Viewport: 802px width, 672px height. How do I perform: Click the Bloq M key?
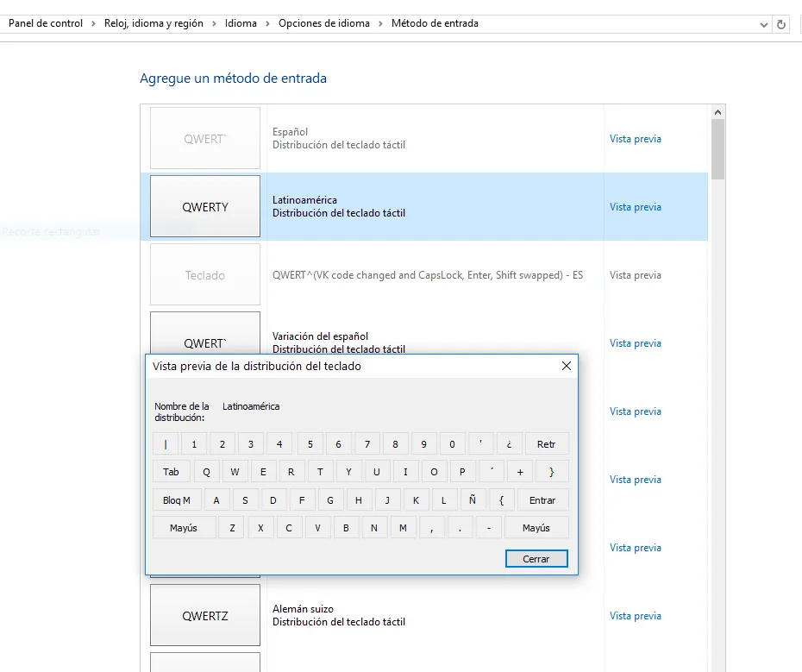click(x=177, y=500)
